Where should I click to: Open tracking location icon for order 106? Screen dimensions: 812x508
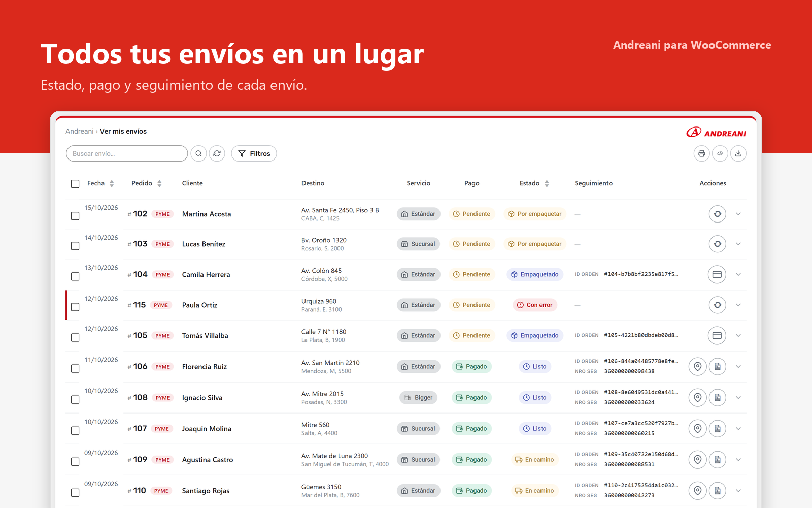point(698,366)
